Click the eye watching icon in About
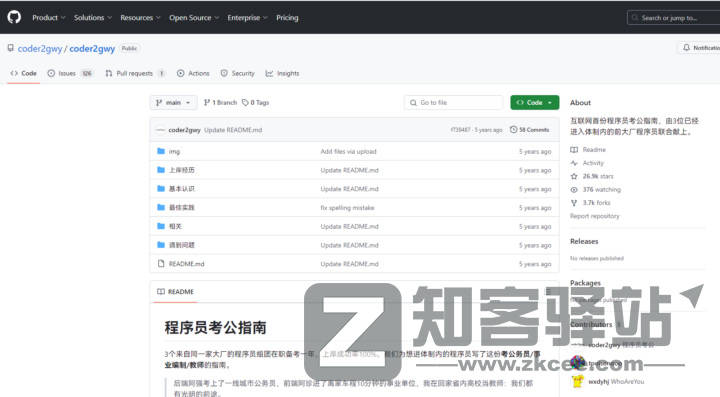720x397 pixels. pyautogui.click(x=574, y=190)
